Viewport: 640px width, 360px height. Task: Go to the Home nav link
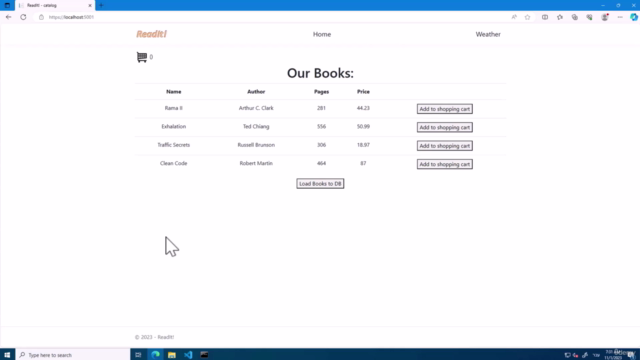tap(322, 34)
